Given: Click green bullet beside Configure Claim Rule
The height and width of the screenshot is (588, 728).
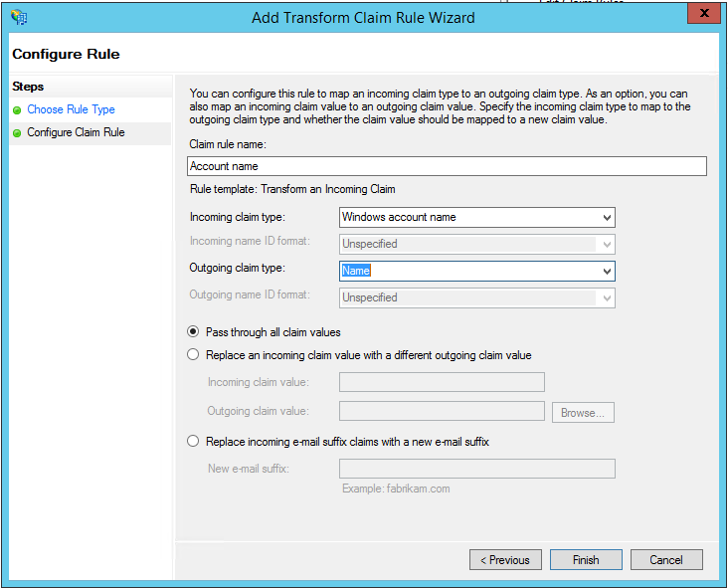Looking at the screenshot, I should click(17, 132).
